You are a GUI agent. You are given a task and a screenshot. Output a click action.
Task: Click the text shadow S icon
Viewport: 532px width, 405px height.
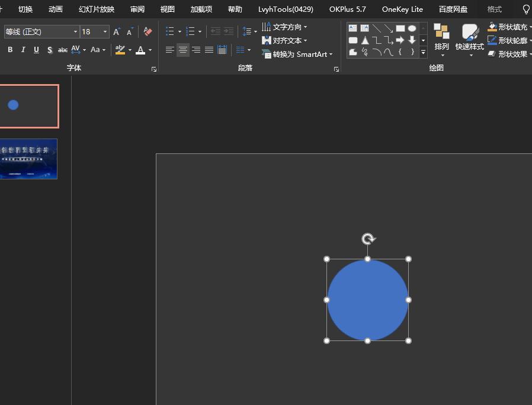point(49,50)
